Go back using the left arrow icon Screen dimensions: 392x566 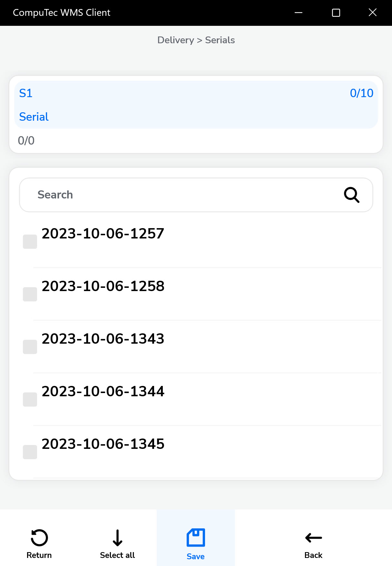(313, 538)
